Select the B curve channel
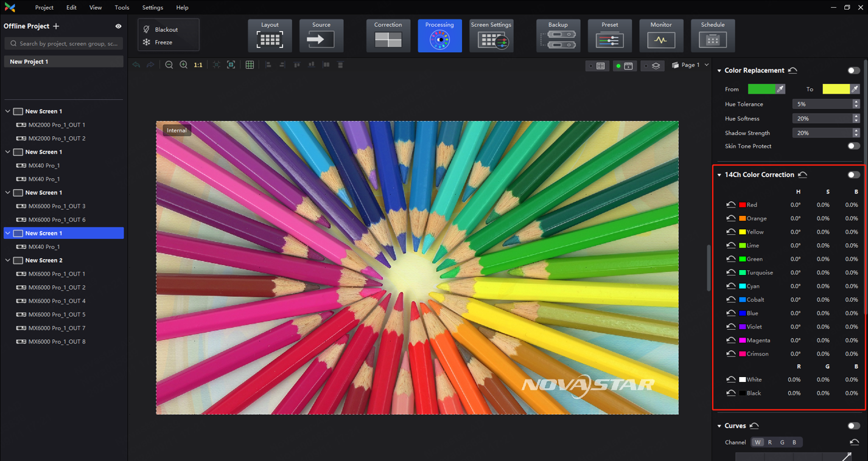Viewport: 868px width, 461px height. click(x=794, y=442)
